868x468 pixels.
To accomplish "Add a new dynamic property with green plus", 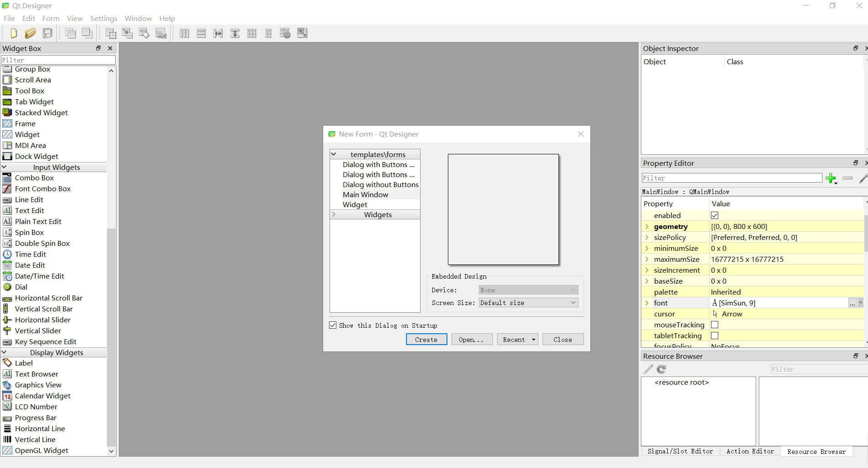I will coord(832,178).
